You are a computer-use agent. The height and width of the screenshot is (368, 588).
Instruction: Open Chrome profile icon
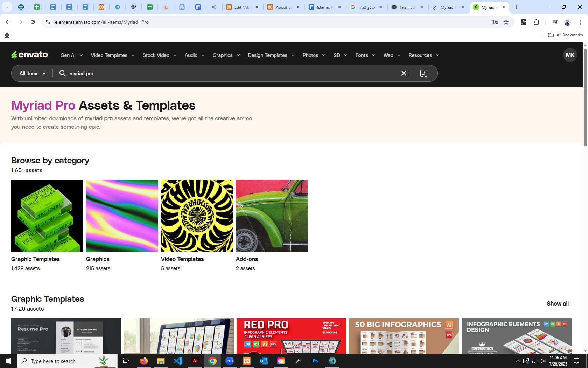click(x=567, y=22)
